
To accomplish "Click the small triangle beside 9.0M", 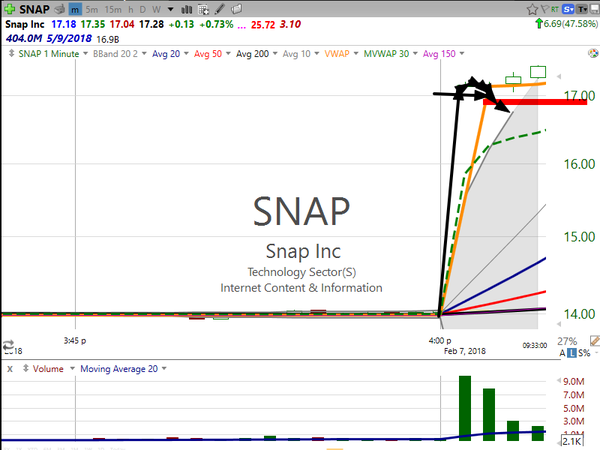I will 559,380.
